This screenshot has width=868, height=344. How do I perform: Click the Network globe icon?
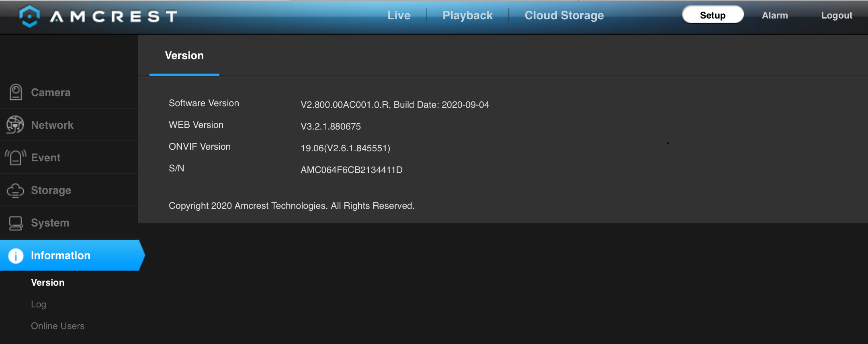(x=15, y=125)
